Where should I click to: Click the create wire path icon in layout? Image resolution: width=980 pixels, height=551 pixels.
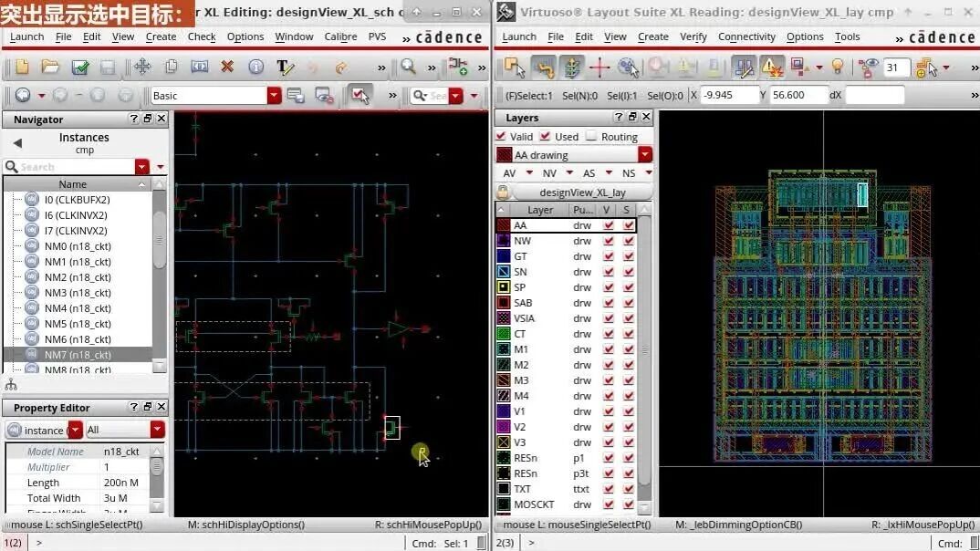coord(544,67)
